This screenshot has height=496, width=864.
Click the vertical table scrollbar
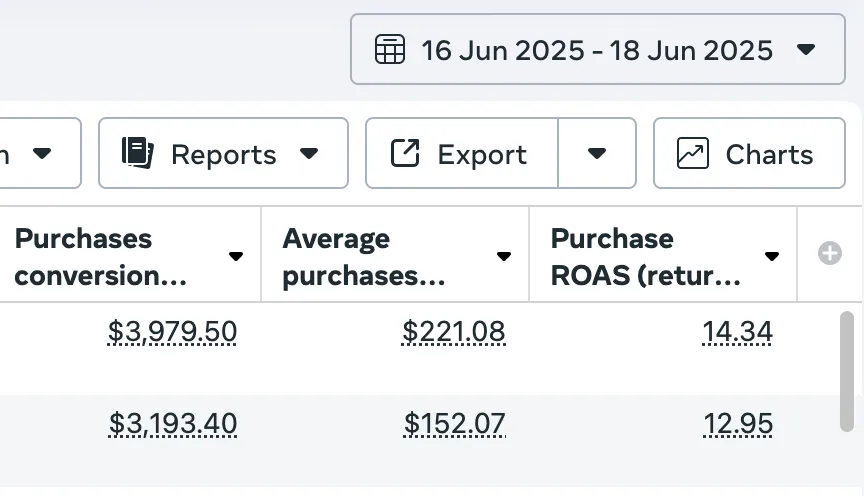(847, 370)
